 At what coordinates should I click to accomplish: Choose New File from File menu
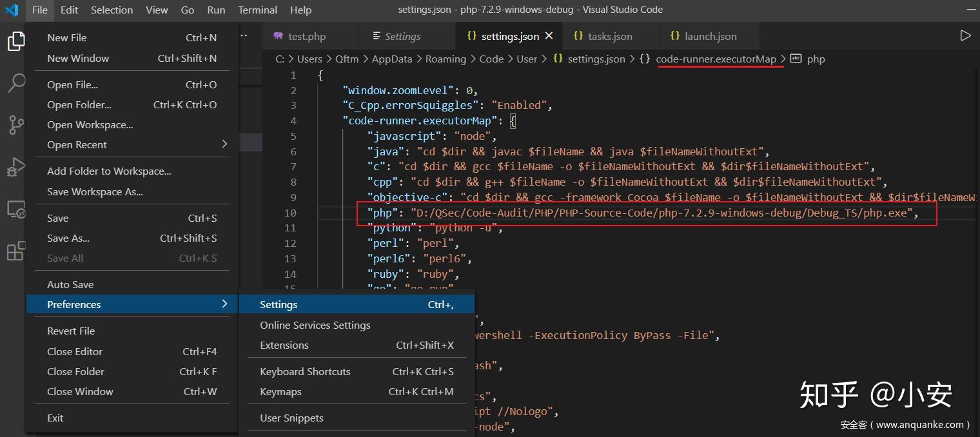click(132, 37)
